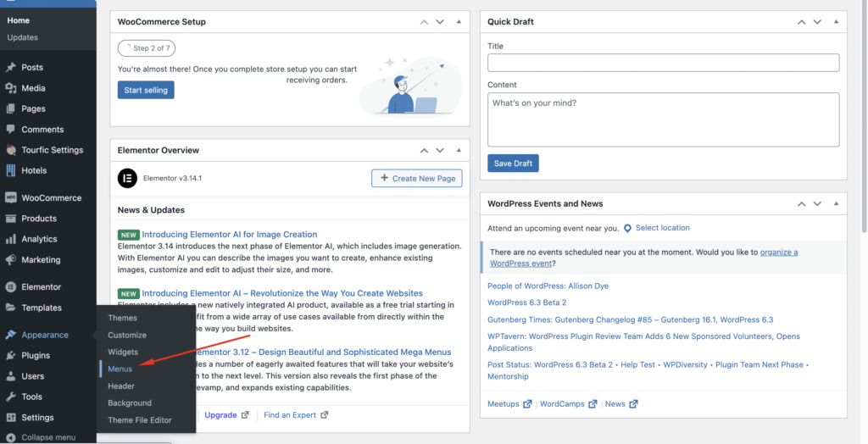Click the Appearance paintbrush icon

click(x=10, y=335)
